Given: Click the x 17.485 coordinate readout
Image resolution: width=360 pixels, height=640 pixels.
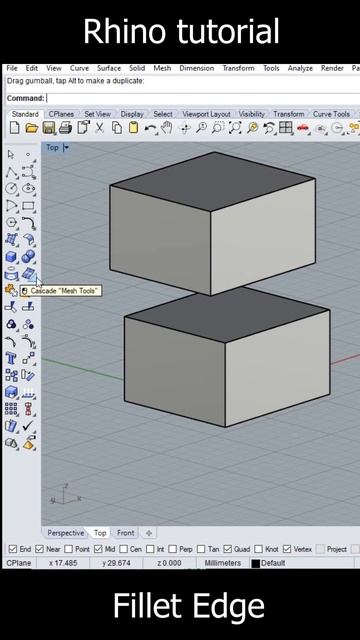Looking at the screenshot, I should click(63, 563).
